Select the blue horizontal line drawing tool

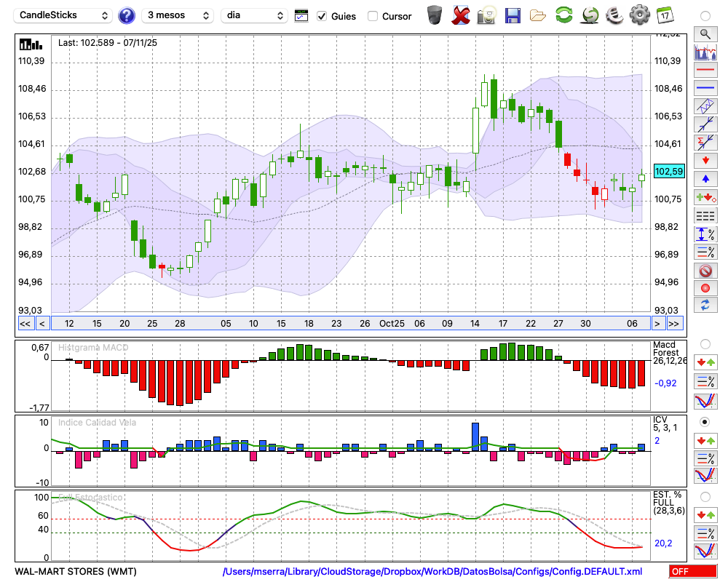point(705,88)
